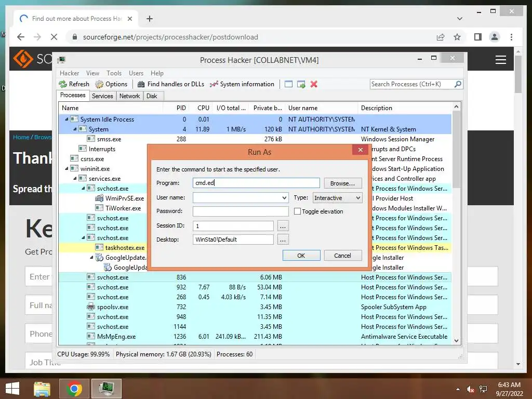
Task: Click the find window toolbar icon
Action: coord(288,84)
